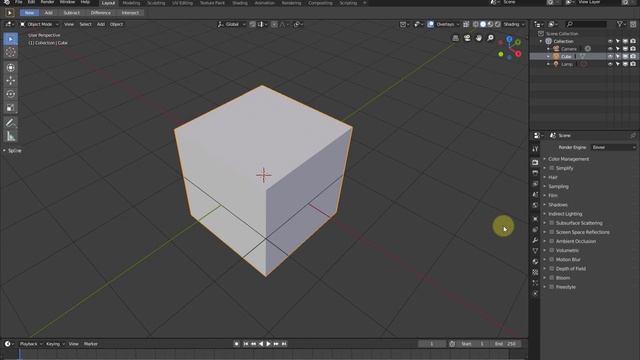Click the Difference selection mode button
This screenshot has height=360, width=640.
100,13
